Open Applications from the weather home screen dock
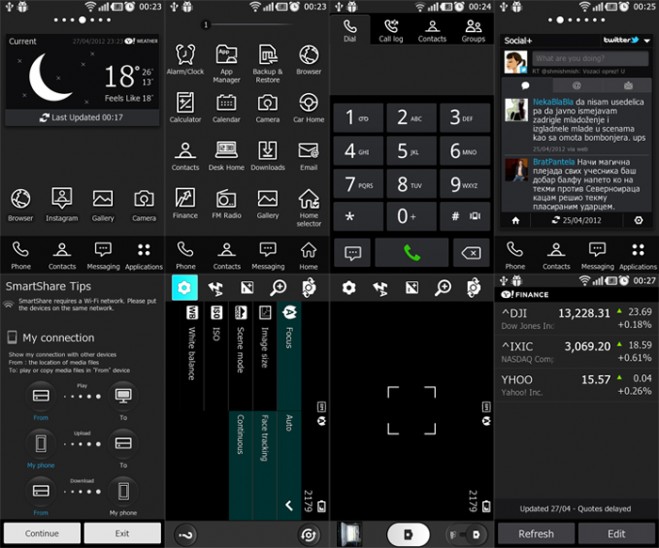 144,256
